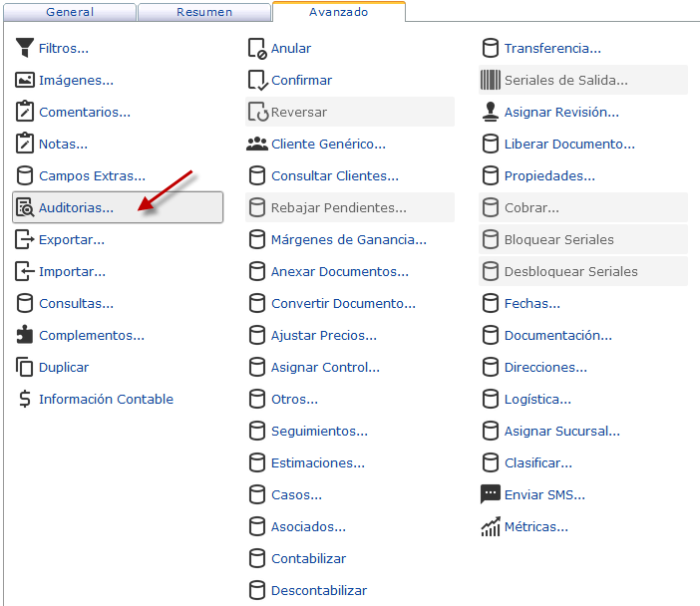Click the Notas clipboard icon

click(25, 144)
